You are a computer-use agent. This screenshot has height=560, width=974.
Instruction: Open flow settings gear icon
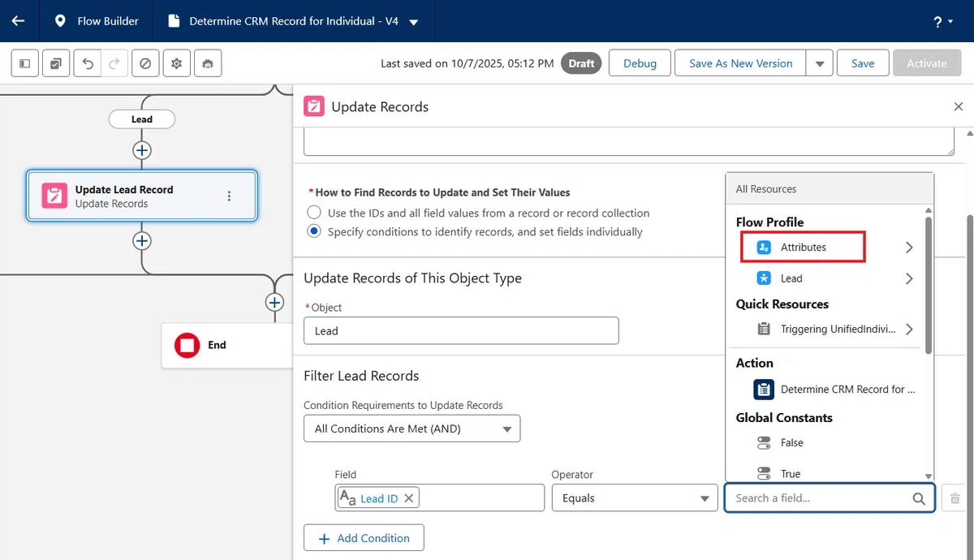176,63
